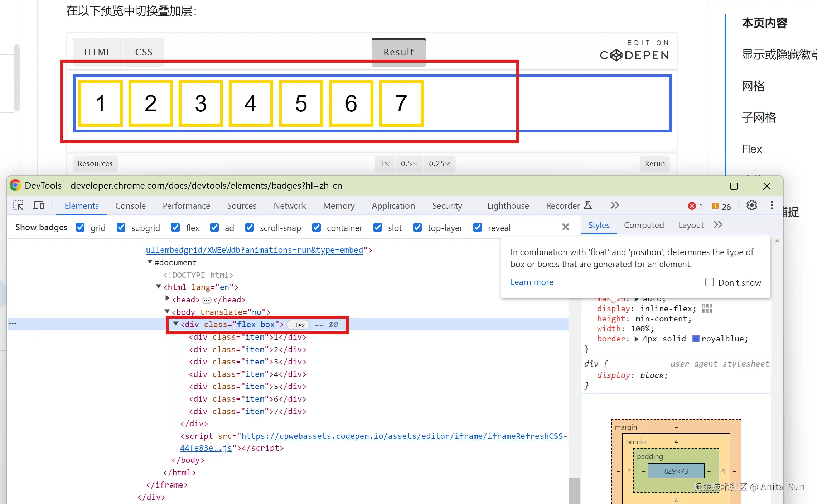Show the CSS tab in CodePen embed
The height and width of the screenshot is (504, 817).
(144, 52)
